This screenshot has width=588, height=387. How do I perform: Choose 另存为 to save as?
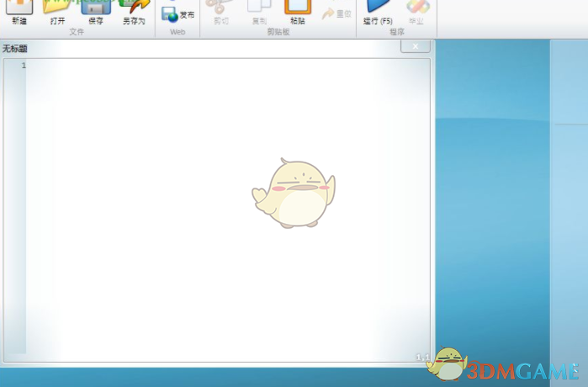[135, 13]
